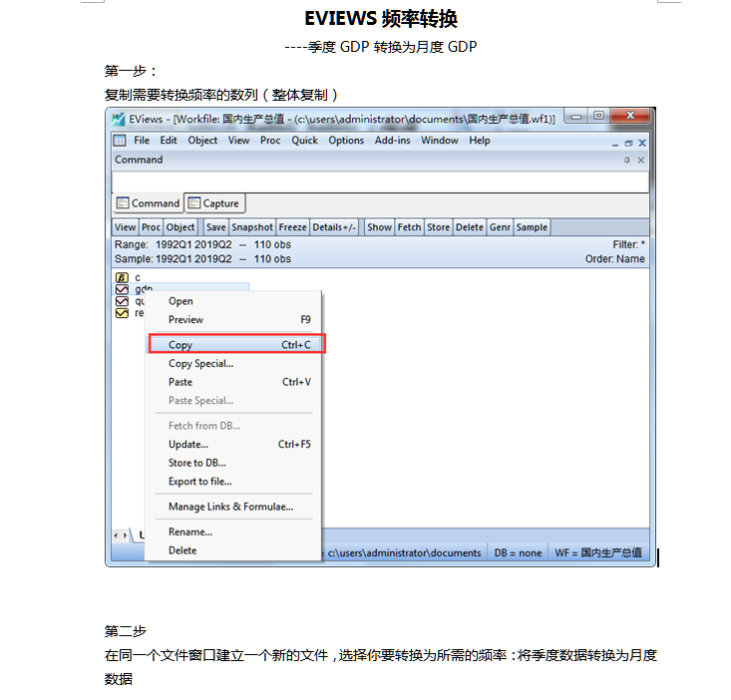This screenshot has width=731, height=700.
Task: Minimize the inner workfile window
Action: point(615,144)
